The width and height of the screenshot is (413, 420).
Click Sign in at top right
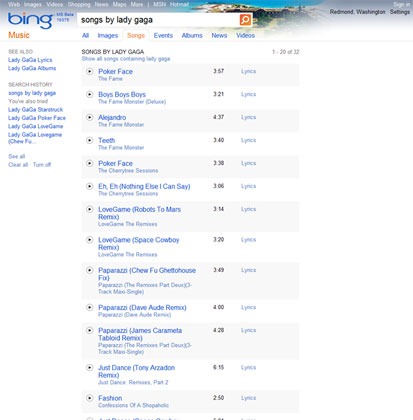[402, 4]
